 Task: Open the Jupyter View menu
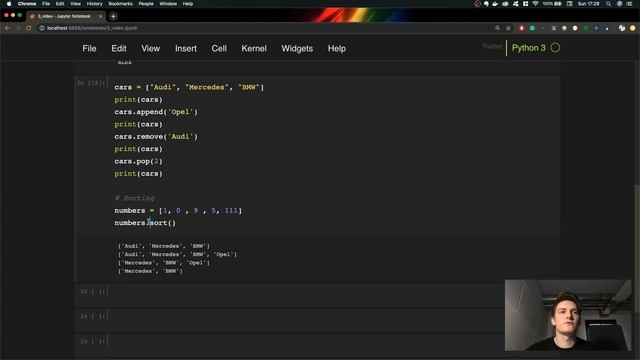pyautogui.click(x=151, y=49)
